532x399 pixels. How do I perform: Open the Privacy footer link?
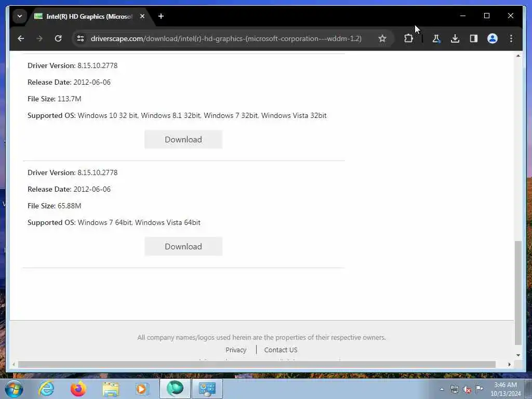click(x=236, y=350)
